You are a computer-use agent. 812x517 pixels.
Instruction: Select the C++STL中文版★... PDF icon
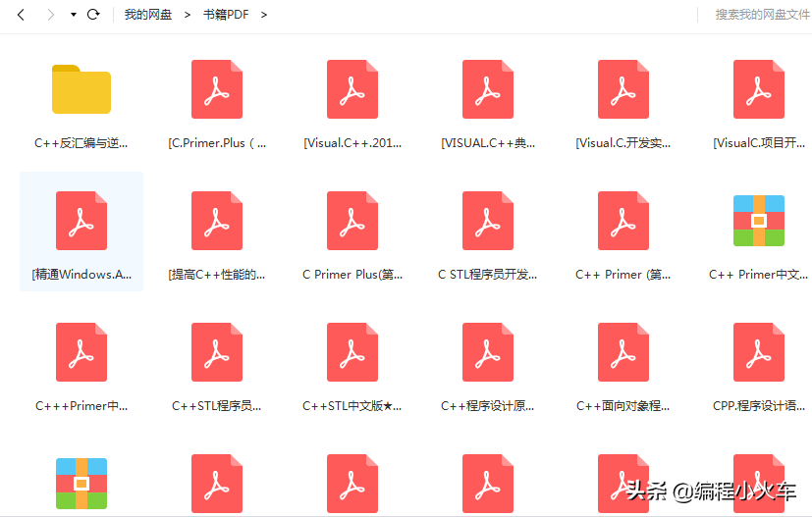tap(352, 352)
